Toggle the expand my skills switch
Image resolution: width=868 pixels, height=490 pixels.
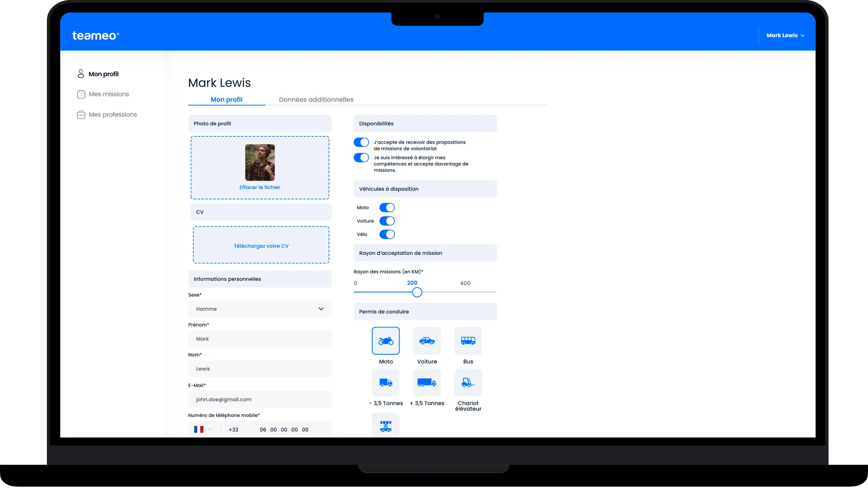tap(361, 157)
